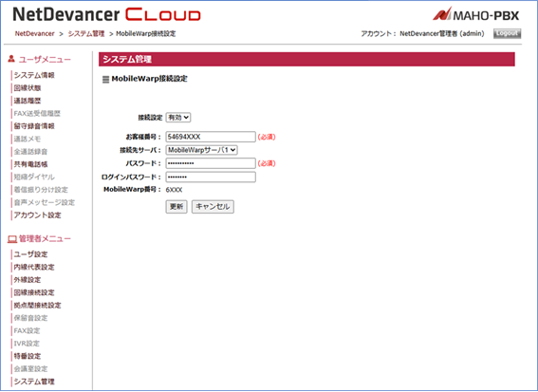
Task: Click the MAHO-PBX logo
Action: pyautogui.click(x=476, y=14)
